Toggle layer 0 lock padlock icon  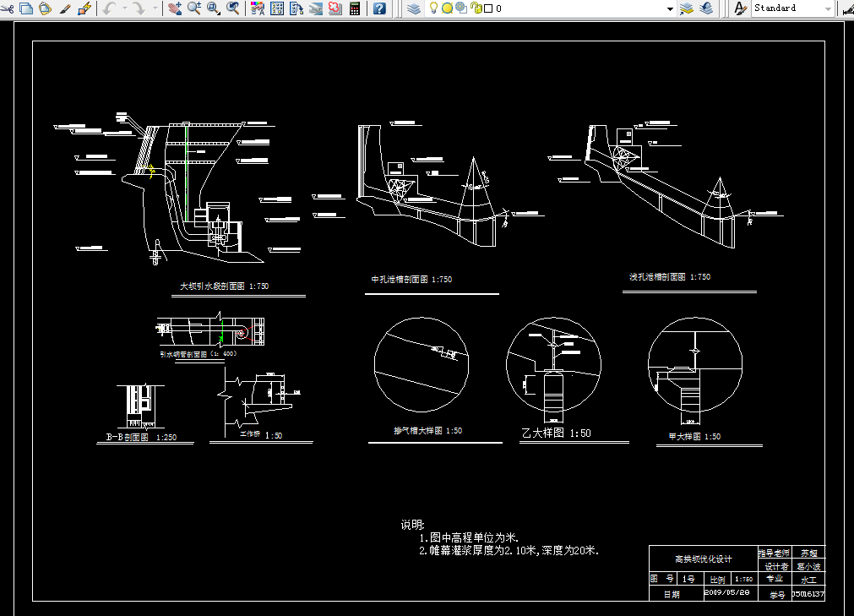pyautogui.click(x=476, y=8)
